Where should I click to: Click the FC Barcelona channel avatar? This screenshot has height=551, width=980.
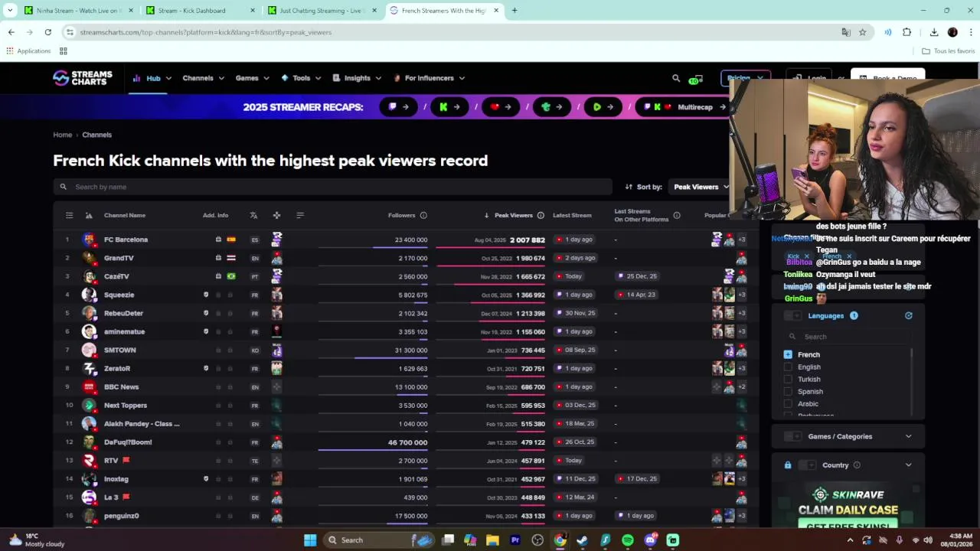pos(89,240)
